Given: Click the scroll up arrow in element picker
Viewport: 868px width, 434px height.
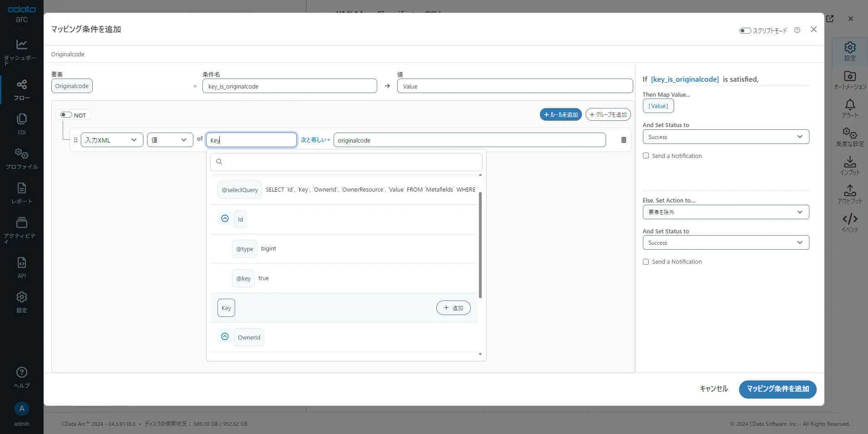Looking at the screenshot, I should (480, 175).
